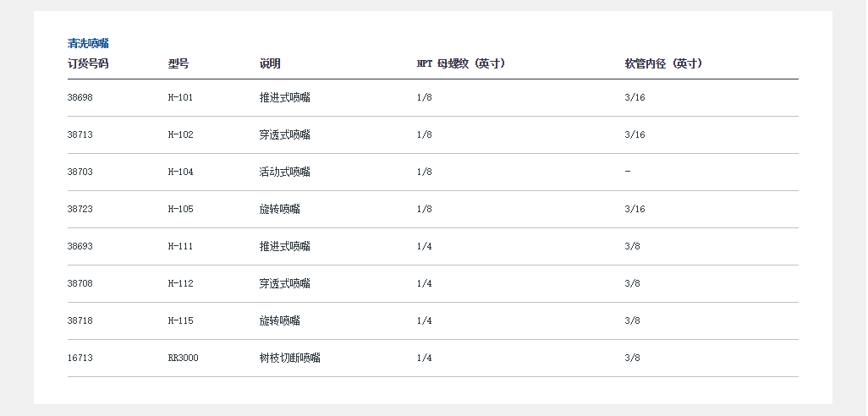Select the NPT 母螺纹 (英寸) header
The height and width of the screenshot is (416, 868).
pos(461,64)
